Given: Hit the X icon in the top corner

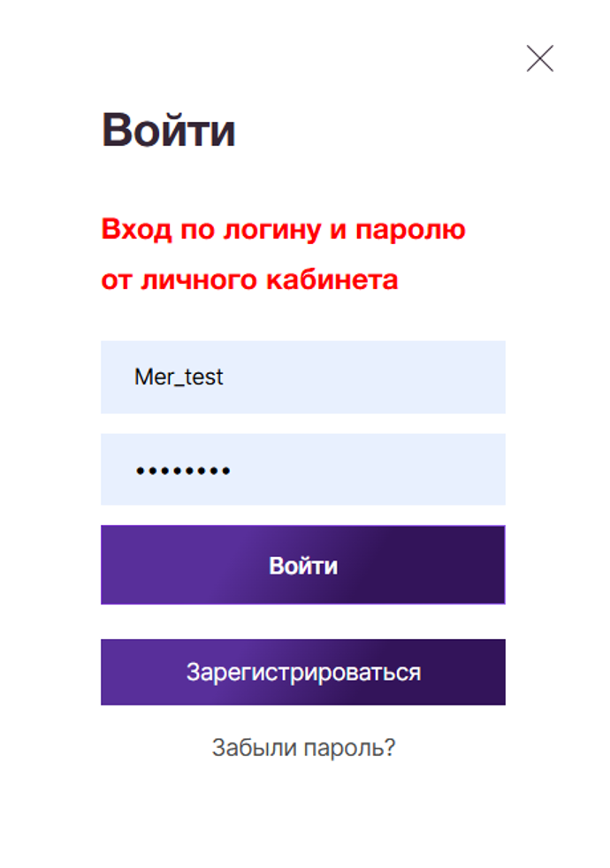Looking at the screenshot, I should (539, 58).
